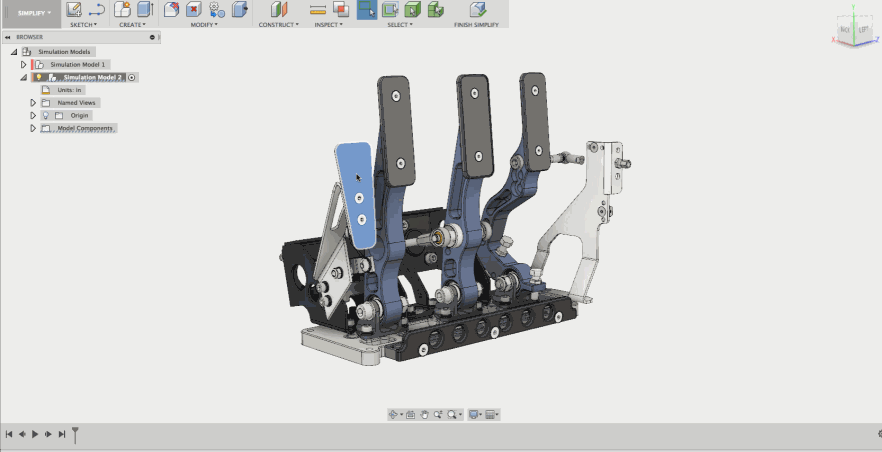Viewport: 882px width, 452px height.
Task: Select the Model Components item
Action: (85, 128)
